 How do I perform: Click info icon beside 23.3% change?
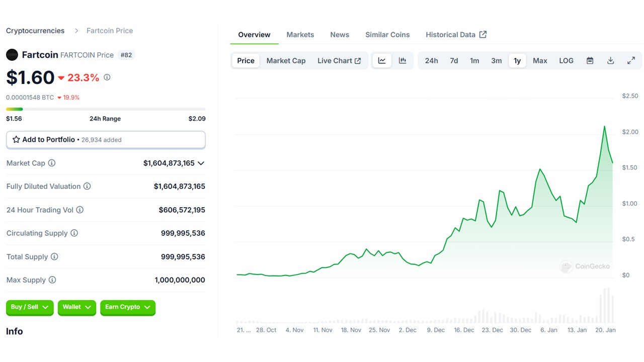107,77
